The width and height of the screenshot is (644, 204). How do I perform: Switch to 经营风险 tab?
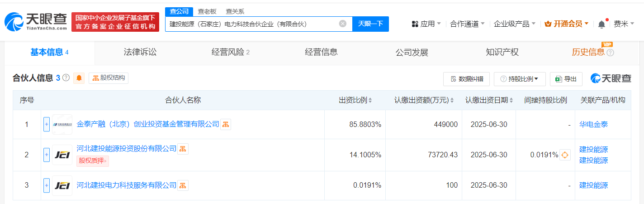tap(231, 52)
